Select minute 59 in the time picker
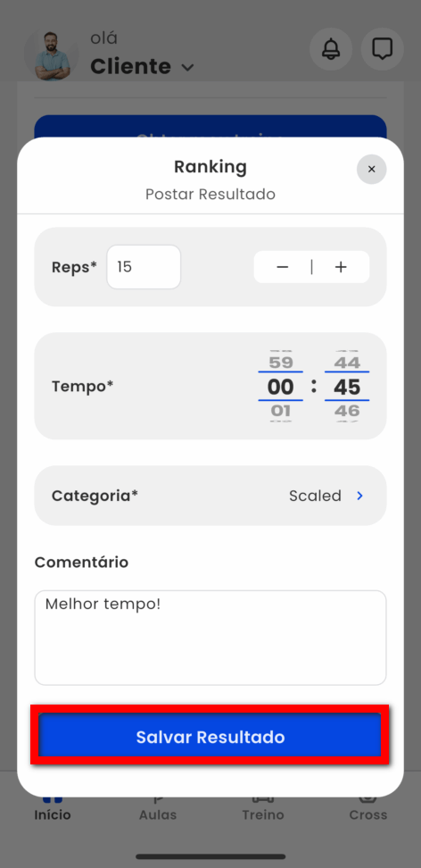Image resolution: width=421 pixels, height=868 pixels. point(280,363)
